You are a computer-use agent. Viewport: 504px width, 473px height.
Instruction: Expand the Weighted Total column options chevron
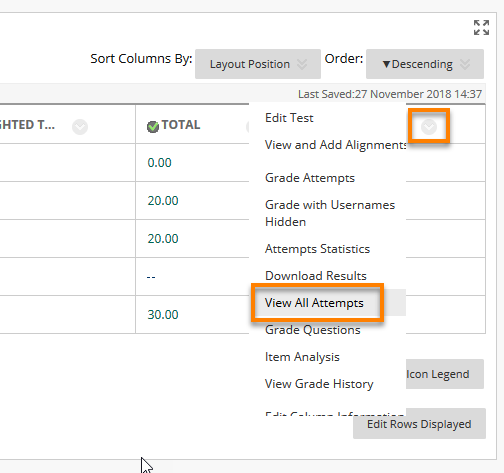click(80, 127)
